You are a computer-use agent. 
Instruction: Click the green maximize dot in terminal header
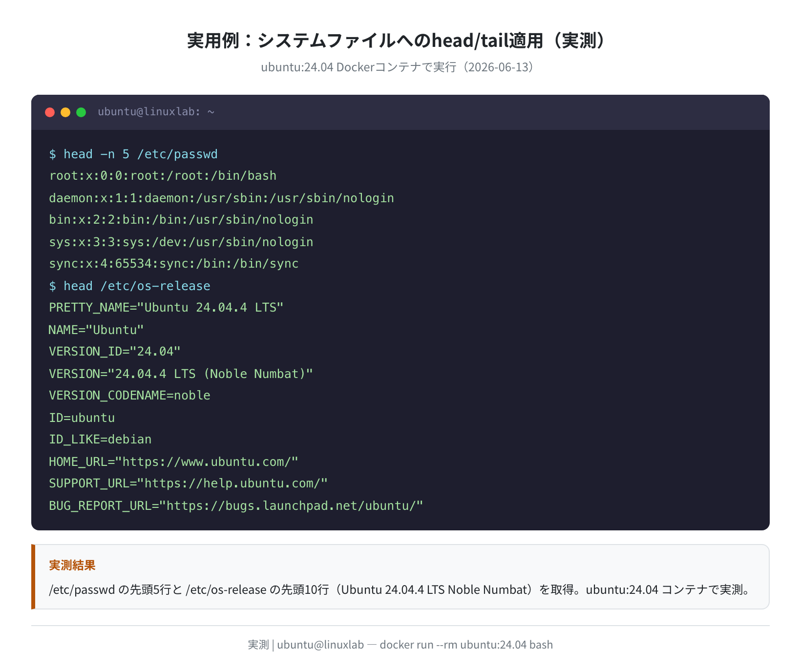(81, 112)
